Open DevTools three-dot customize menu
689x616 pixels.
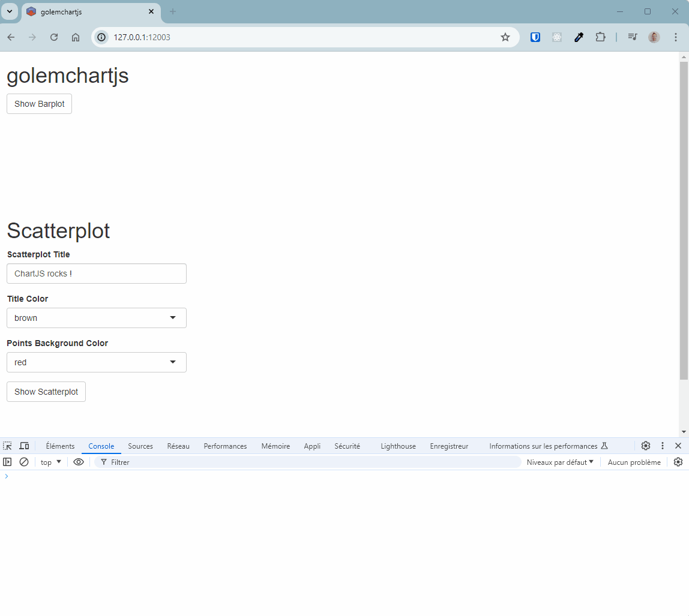(x=663, y=446)
